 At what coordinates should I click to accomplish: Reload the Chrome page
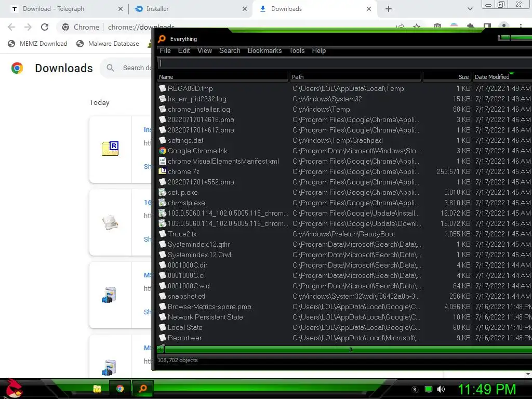[x=45, y=27]
